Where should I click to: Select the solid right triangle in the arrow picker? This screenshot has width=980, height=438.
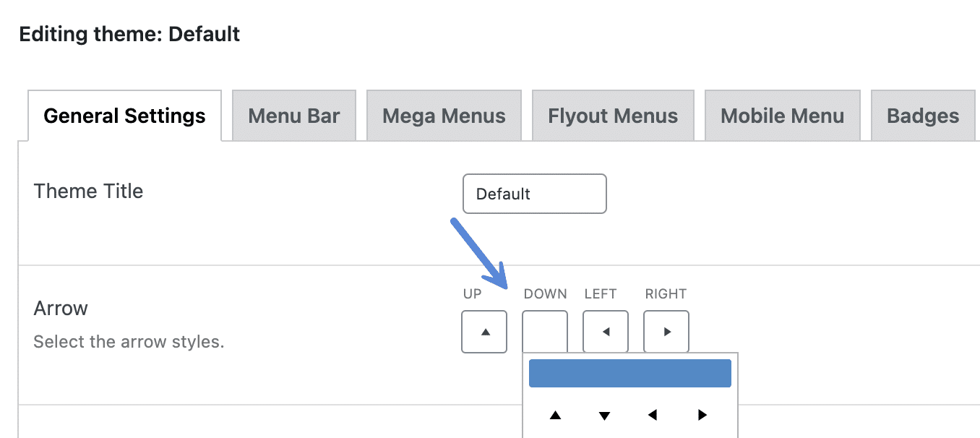point(701,415)
